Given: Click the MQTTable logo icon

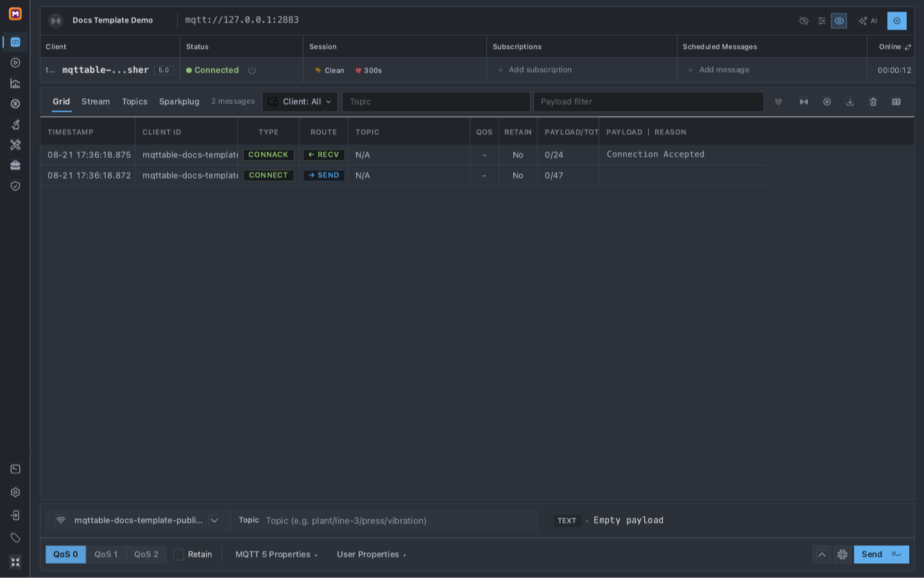Looking at the screenshot, I should [15, 13].
